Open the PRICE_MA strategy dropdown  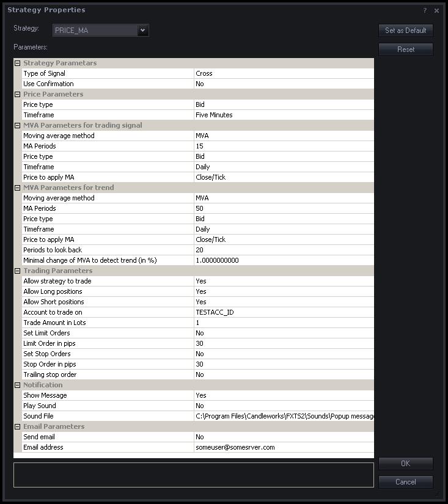(x=142, y=30)
